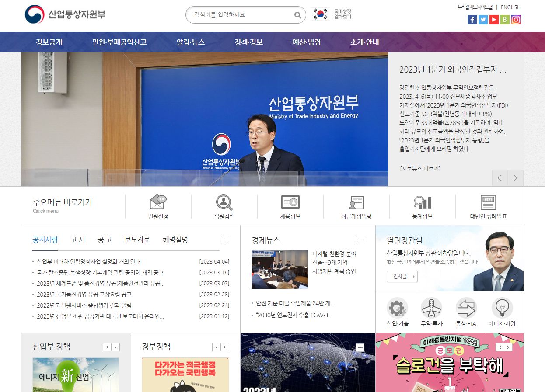
Task: Expand the 경제뉴스 section via plus button
Action: point(360,240)
